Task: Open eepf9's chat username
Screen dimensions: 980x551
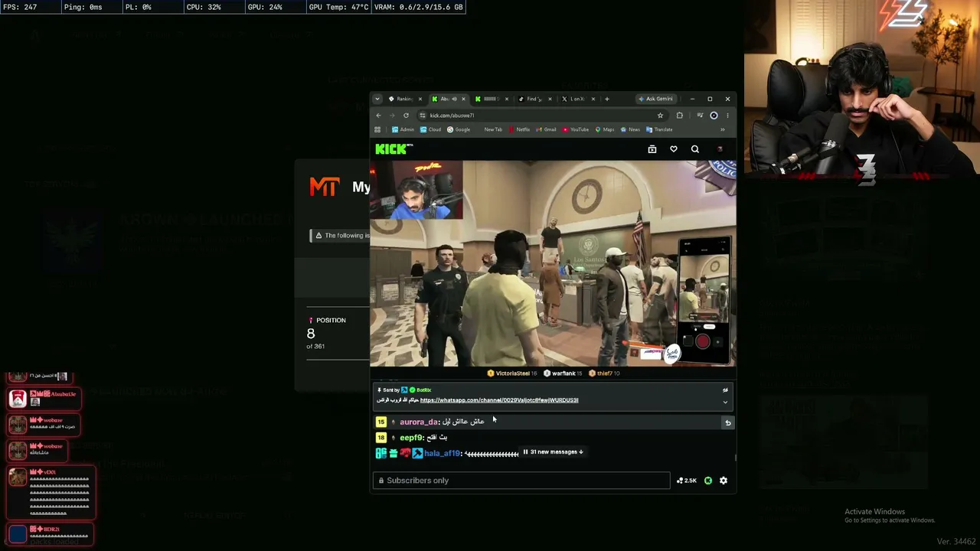Action: pos(411,438)
